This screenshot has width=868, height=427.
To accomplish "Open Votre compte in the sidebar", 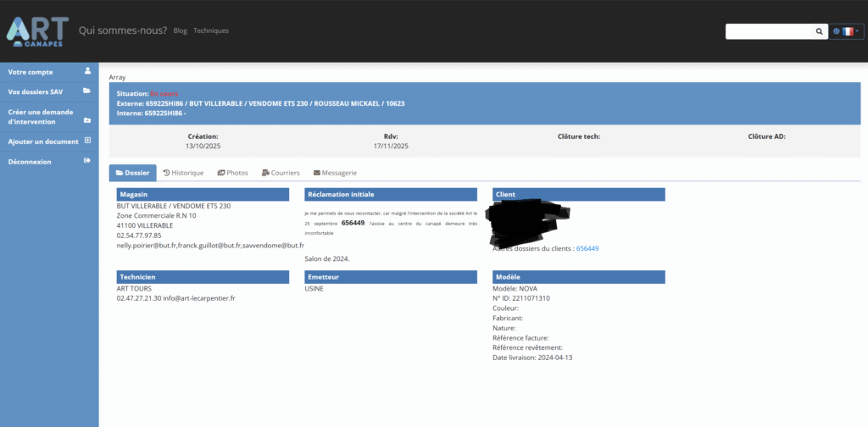I will pyautogui.click(x=31, y=72).
